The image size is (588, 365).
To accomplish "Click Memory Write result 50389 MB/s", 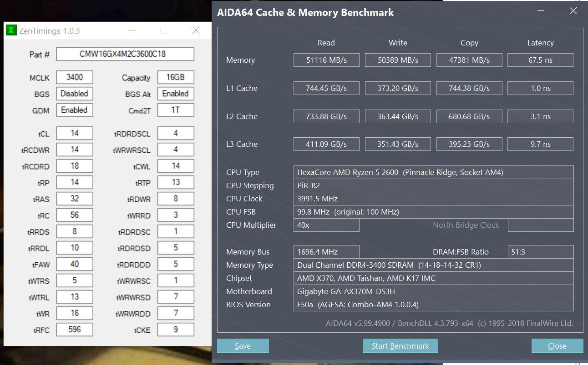I will (x=398, y=60).
